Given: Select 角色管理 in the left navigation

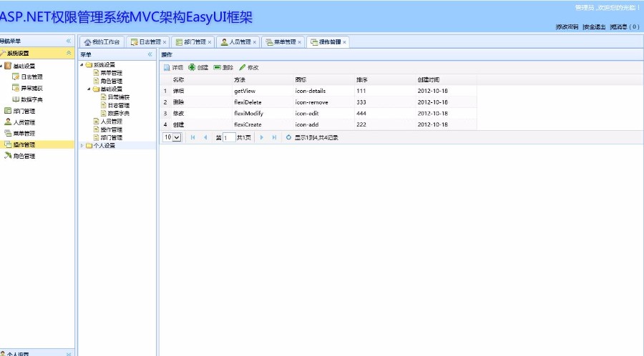Looking at the screenshot, I should point(24,156).
